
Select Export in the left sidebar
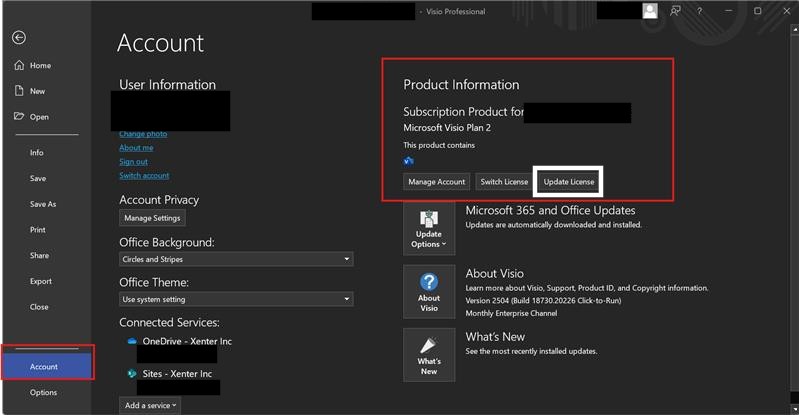coord(40,281)
